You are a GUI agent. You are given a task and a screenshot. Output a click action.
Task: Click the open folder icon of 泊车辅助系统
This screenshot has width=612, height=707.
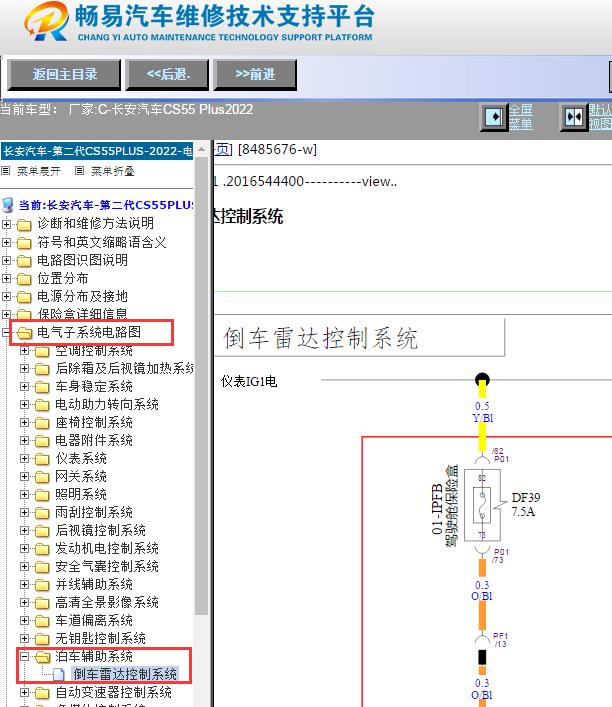click(x=42, y=657)
